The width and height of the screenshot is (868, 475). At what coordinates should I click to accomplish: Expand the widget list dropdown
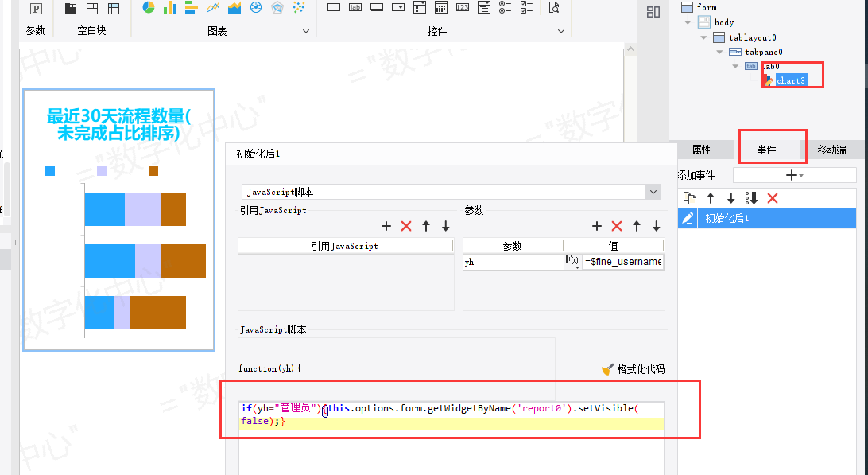coord(560,31)
